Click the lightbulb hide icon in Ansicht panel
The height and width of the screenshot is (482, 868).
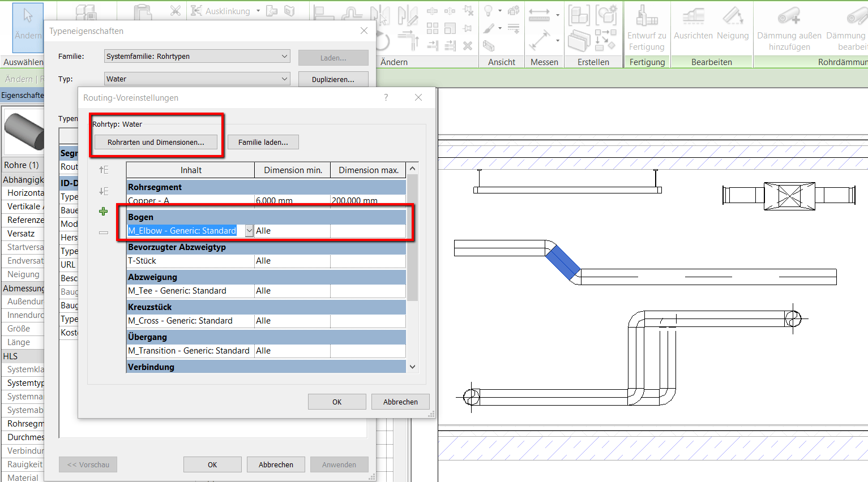[489, 11]
